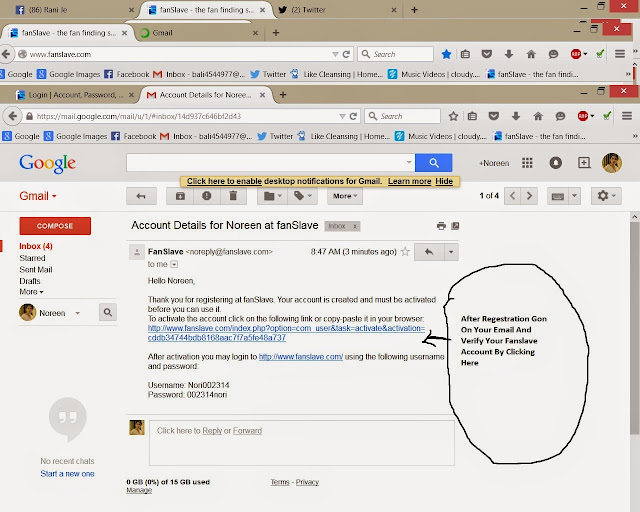Click the Share update plus icon
Viewport: 640px width, 512px height.
pos(584,163)
